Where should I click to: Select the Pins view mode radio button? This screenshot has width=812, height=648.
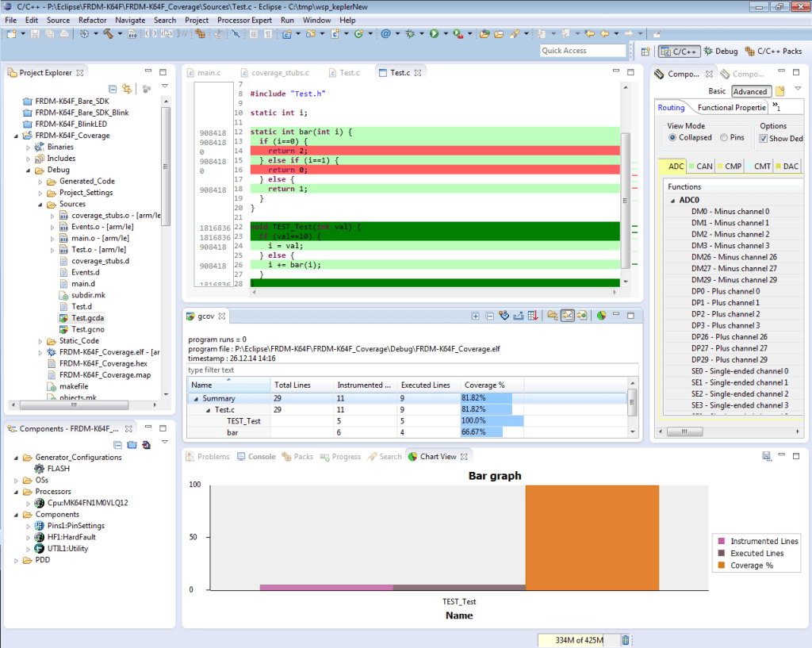(x=723, y=137)
